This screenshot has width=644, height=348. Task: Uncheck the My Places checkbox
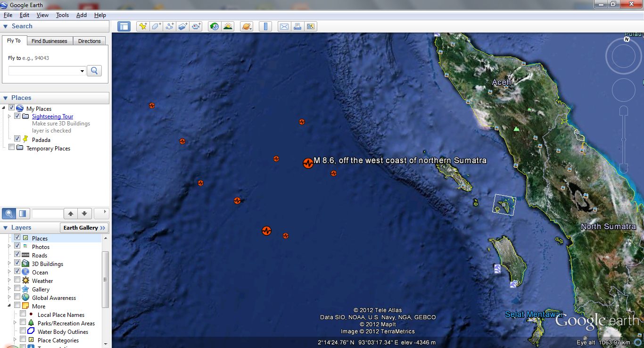coord(12,108)
